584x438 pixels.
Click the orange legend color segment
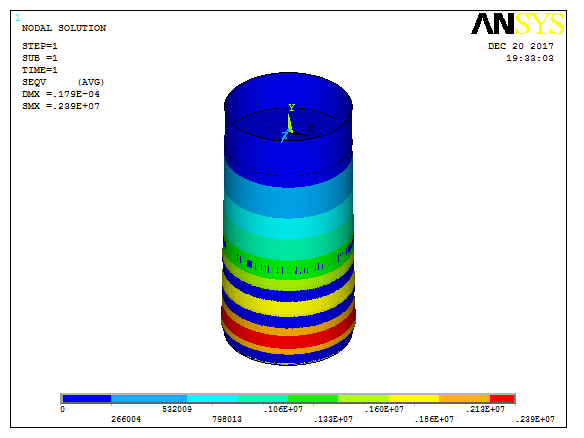(x=464, y=399)
